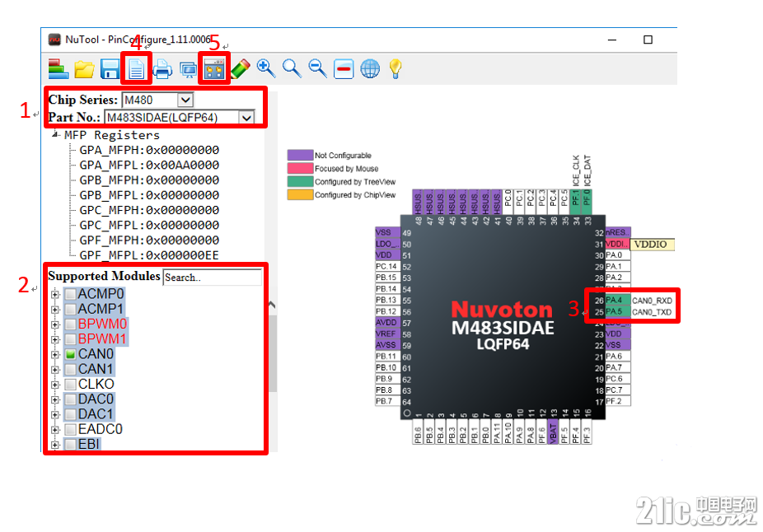Click the module list vertical scrollbar

pos(273,352)
